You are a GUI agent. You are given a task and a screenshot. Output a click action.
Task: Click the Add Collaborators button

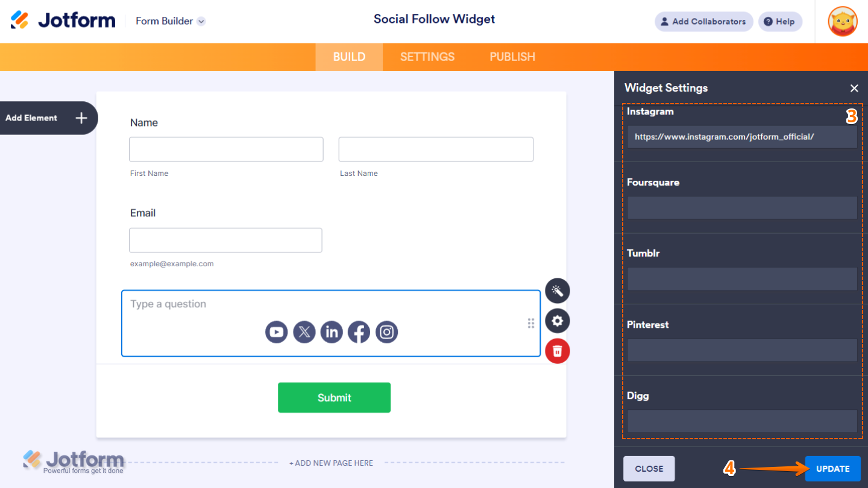(x=703, y=21)
